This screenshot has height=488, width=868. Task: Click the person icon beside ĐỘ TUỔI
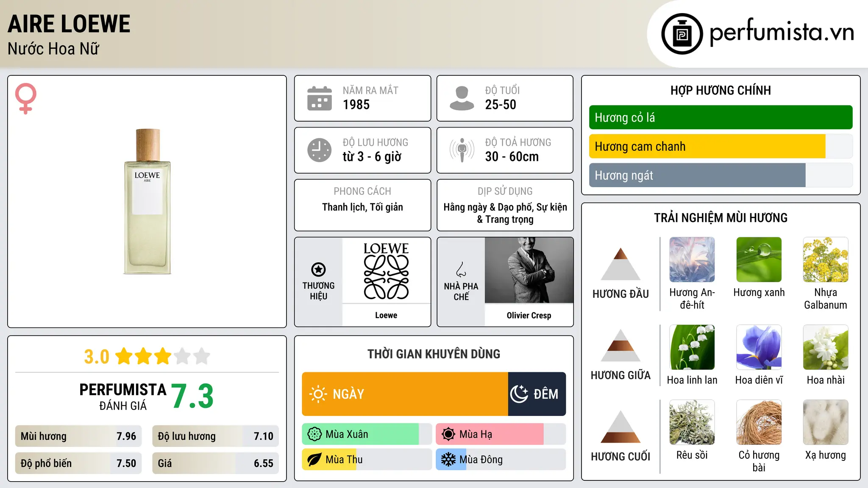coord(462,98)
